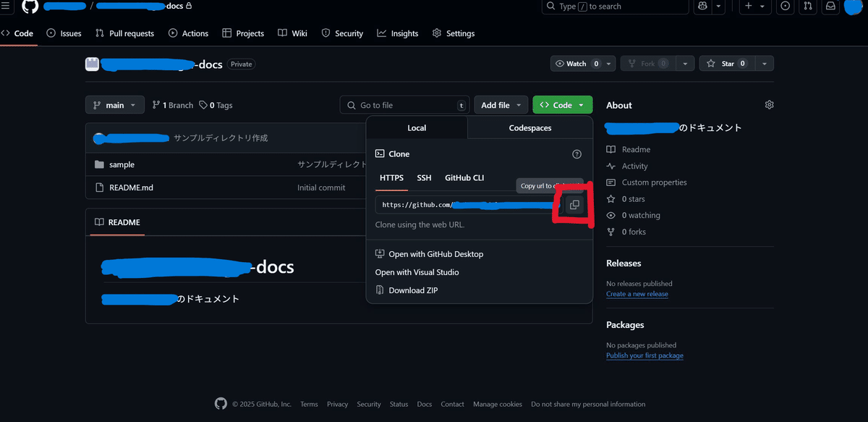Open the About settings gear icon

click(769, 105)
